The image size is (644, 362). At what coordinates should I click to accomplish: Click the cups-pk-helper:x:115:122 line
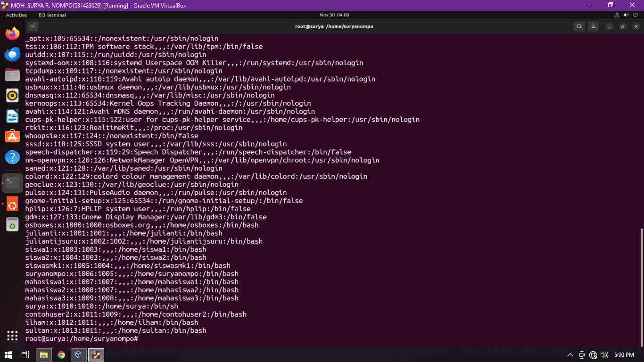[x=223, y=119]
